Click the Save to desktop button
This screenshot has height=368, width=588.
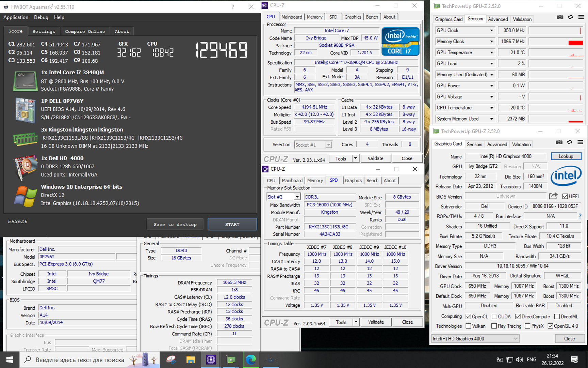pyautogui.click(x=175, y=225)
